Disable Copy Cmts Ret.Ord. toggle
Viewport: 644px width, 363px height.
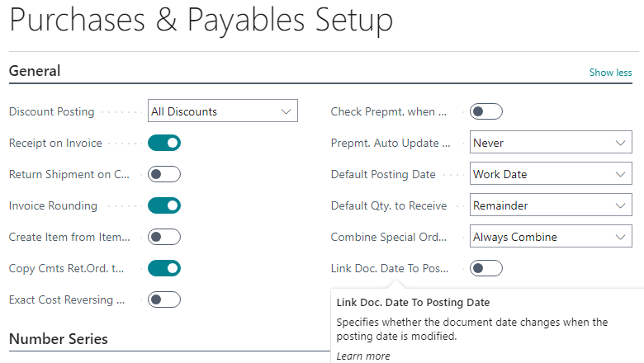[164, 268]
